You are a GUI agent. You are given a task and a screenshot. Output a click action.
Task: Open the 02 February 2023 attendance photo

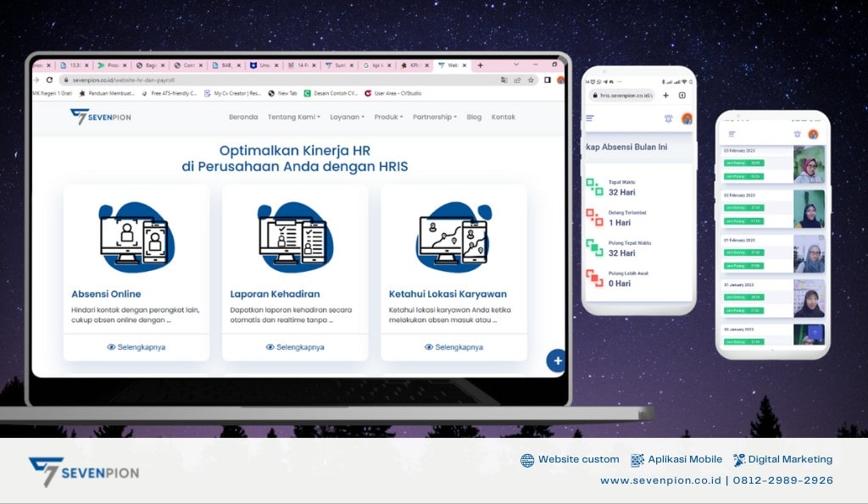coord(809,209)
